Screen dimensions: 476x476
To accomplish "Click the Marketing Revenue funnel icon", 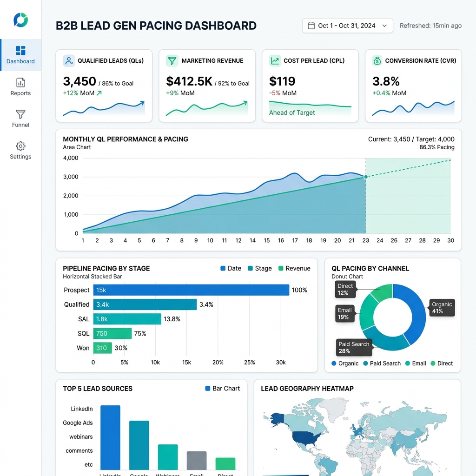I will pos(172,61).
